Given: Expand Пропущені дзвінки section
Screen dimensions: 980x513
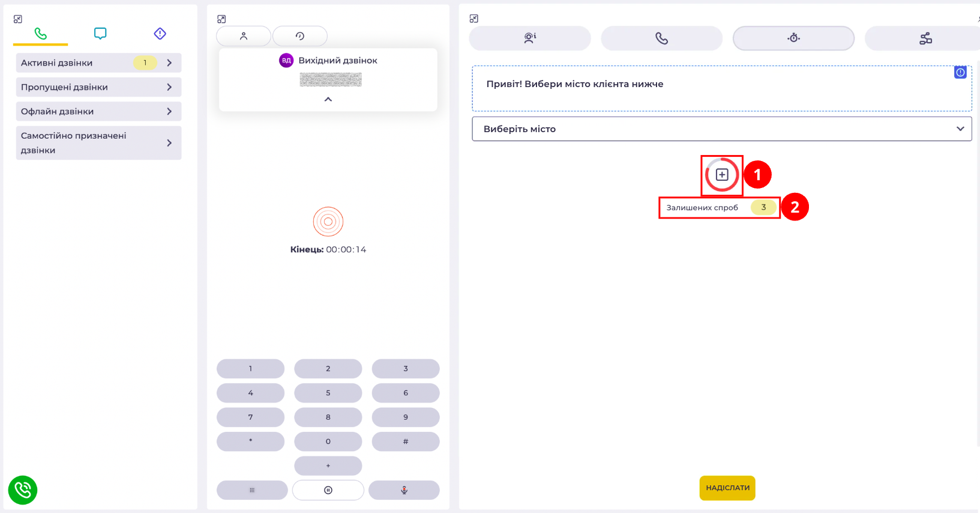Looking at the screenshot, I should click(x=98, y=87).
